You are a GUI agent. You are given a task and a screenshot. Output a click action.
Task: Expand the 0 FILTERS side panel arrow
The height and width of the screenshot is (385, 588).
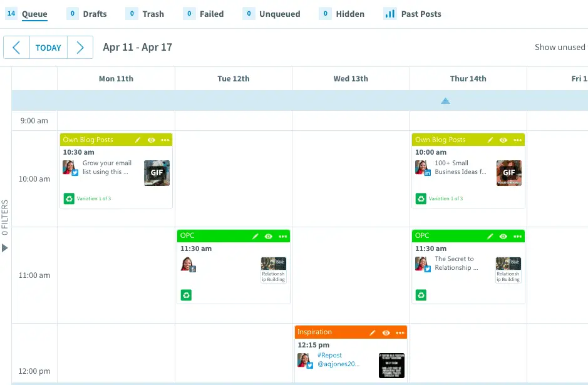click(x=4, y=248)
